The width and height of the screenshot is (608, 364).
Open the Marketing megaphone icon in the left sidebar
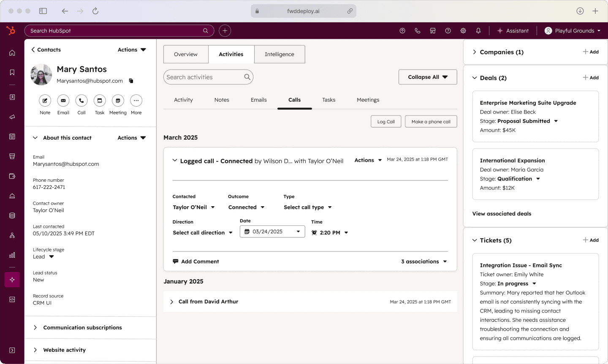[x=12, y=117]
